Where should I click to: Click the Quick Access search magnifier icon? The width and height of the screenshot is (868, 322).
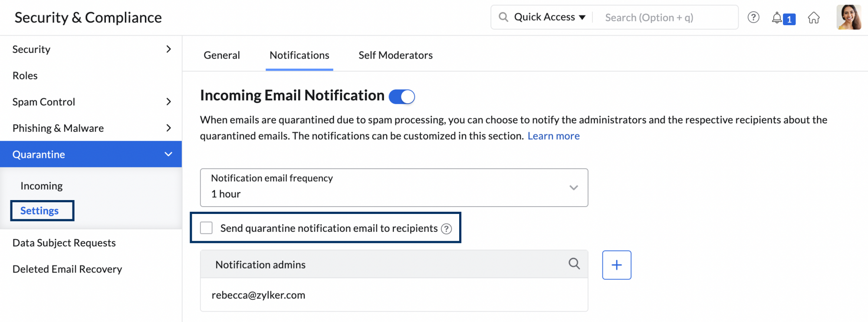(x=503, y=17)
